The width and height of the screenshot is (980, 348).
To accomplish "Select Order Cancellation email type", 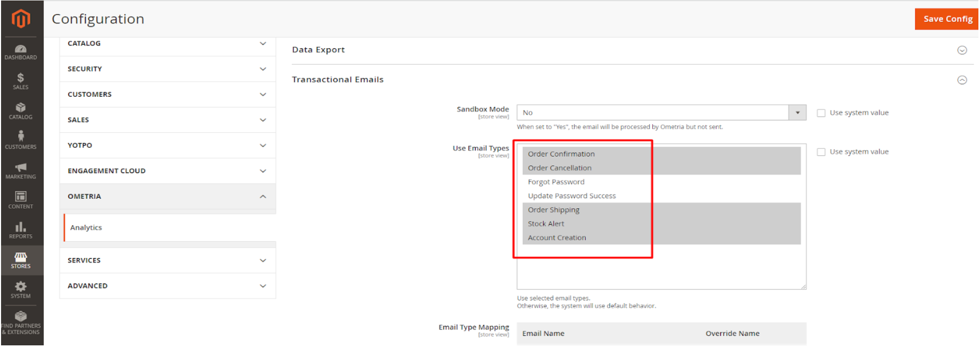I will tap(661, 168).
